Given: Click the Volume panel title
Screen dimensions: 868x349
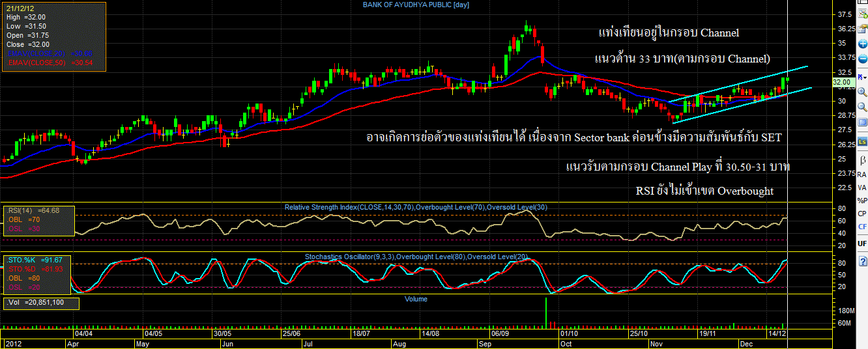Looking at the screenshot, I should [416, 299].
